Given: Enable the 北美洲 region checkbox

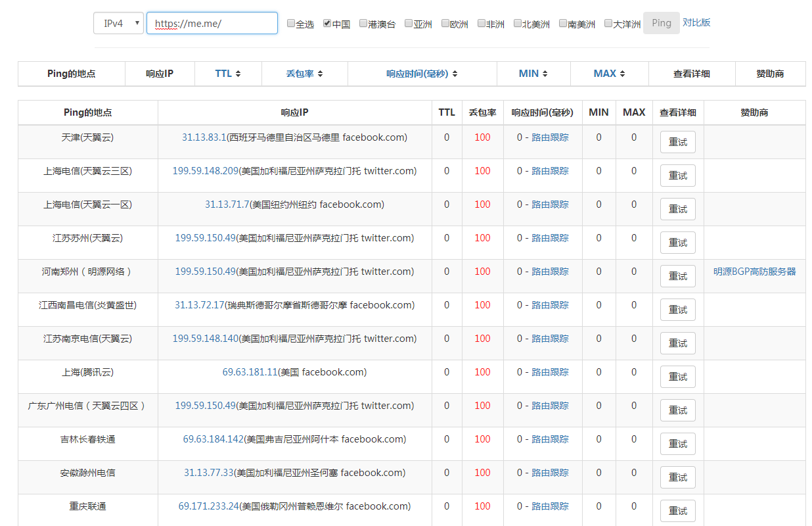Looking at the screenshot, I should (517, 23).
